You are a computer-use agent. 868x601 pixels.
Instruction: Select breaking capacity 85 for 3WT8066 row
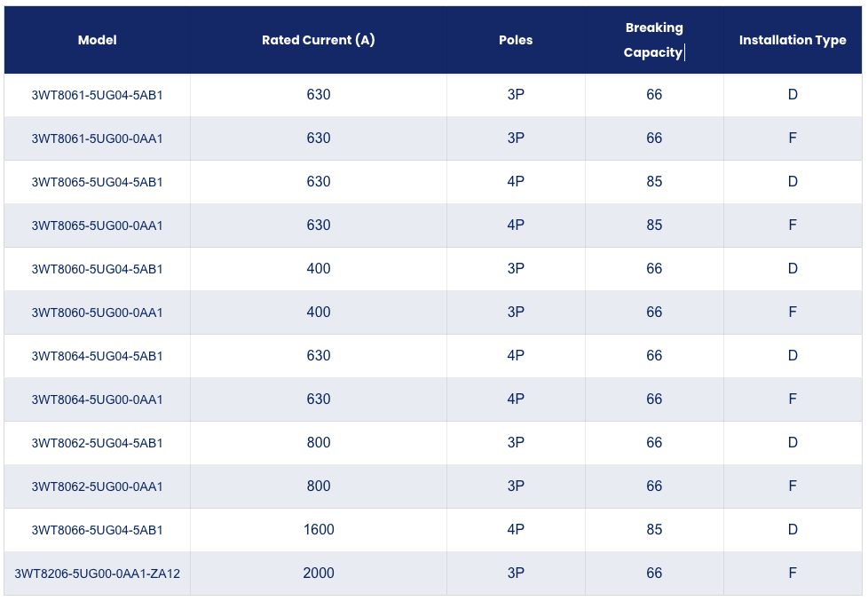click(x=654, y=530)
